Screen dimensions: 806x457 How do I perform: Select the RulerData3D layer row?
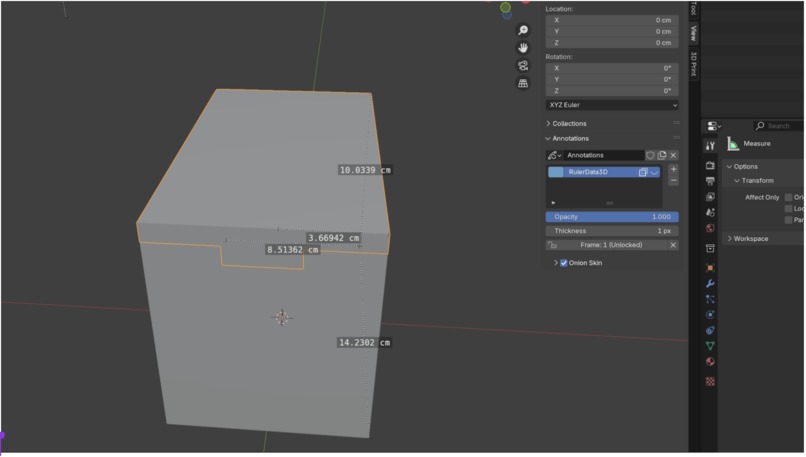click(x=603, y=172)
